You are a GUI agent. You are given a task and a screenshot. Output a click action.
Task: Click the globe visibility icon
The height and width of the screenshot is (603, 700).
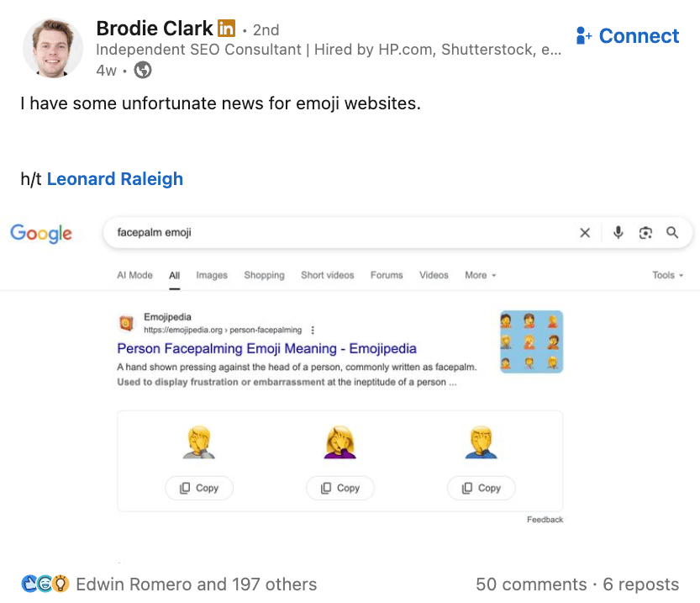(x=143, y=71)
